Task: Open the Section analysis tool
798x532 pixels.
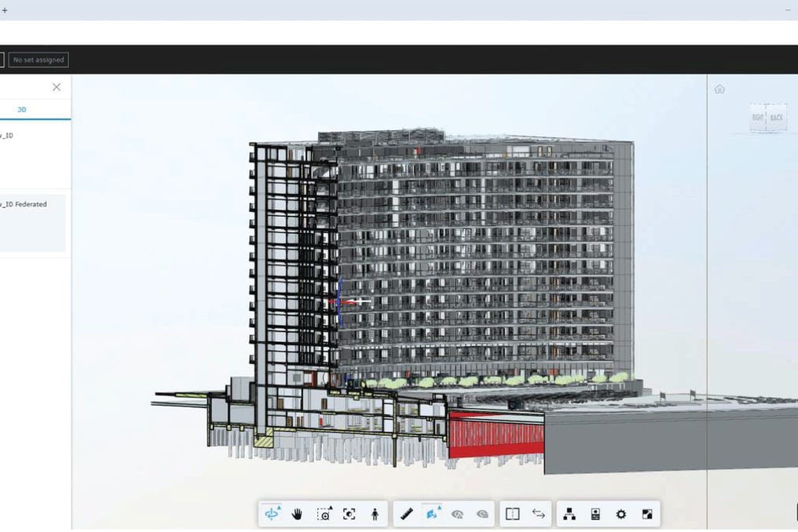Action: [x=432, y=514]
